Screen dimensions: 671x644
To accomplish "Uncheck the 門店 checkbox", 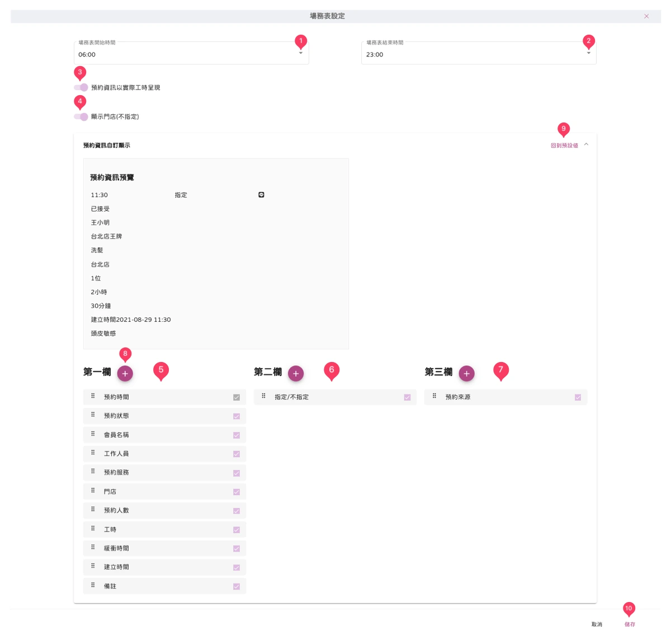I will (x=237, y=492).
